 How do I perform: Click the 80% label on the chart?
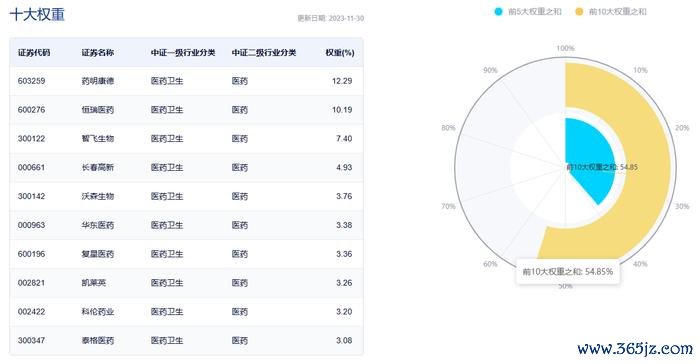pyautogui.click(x=448, y=128)
